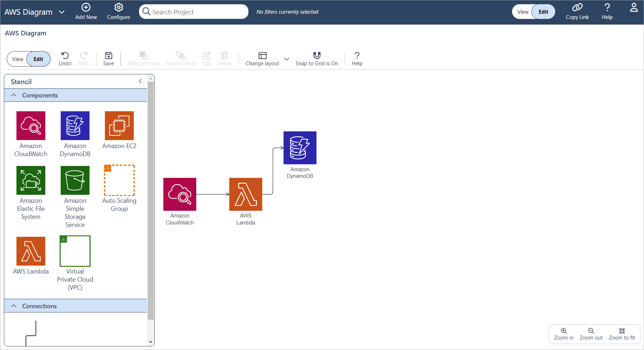This screenshot has width=644, height=350.
Task: Click the Save icon in the toolbar
Action: click(x=108, y=59)
